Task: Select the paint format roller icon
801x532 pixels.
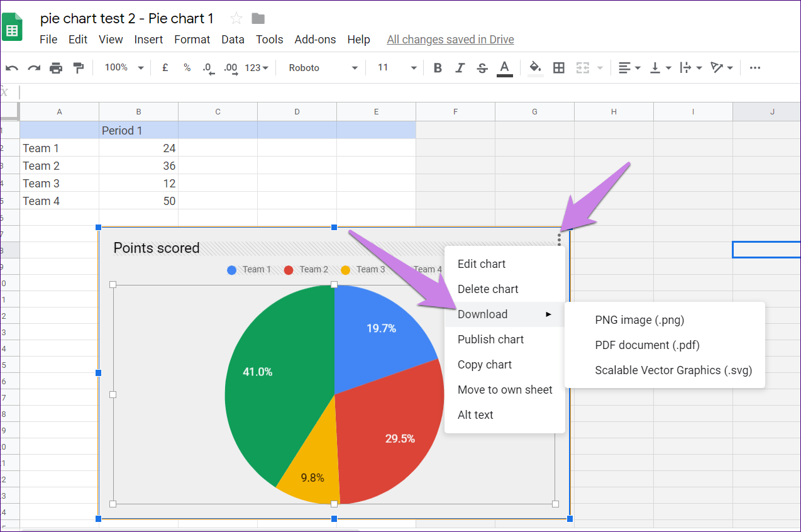Action: tap(78, 68)
